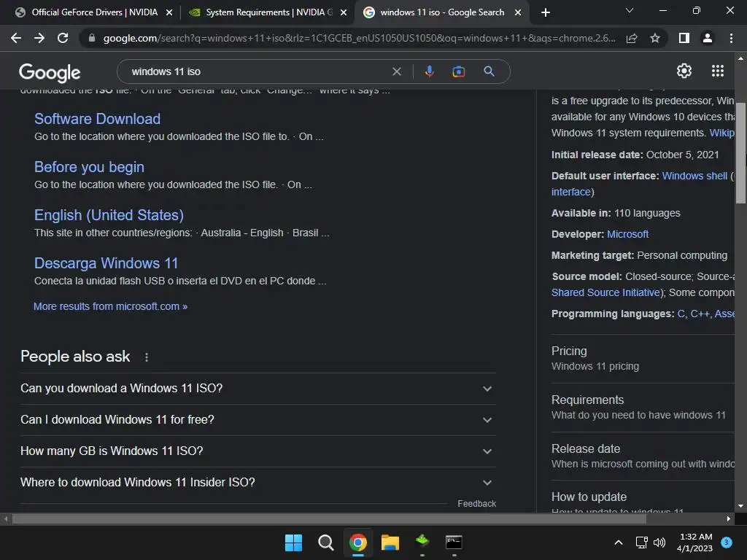Open the volume control in the tray
Image resolution: width=747 pixels, height=560 pixels.
659,542
